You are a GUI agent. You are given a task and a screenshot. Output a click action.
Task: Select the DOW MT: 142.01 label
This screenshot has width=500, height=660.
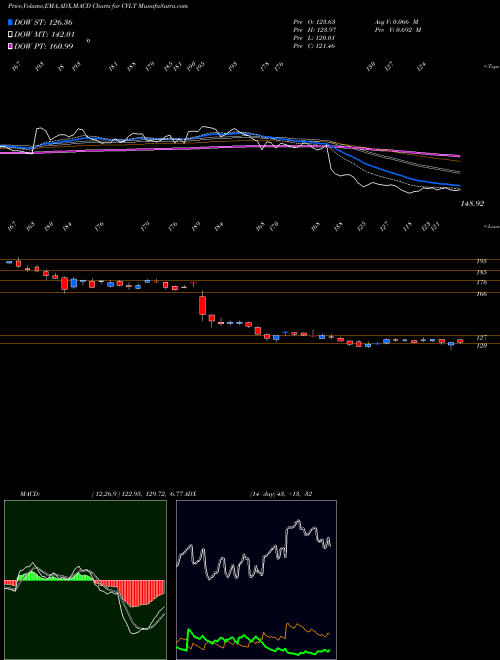tap(44, 35)
